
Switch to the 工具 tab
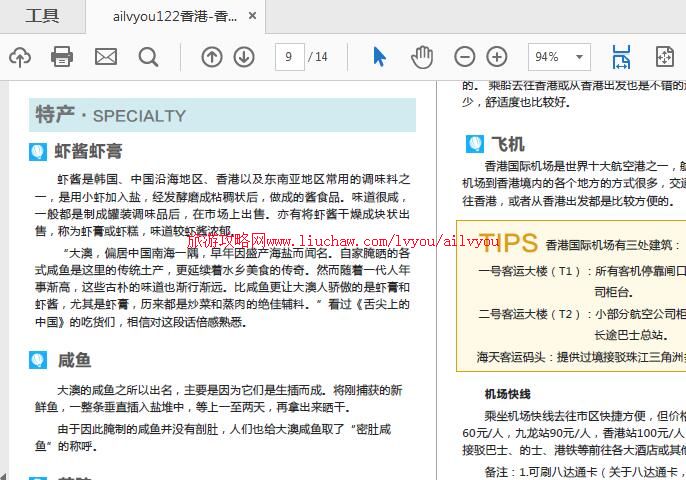click(42, 16)
